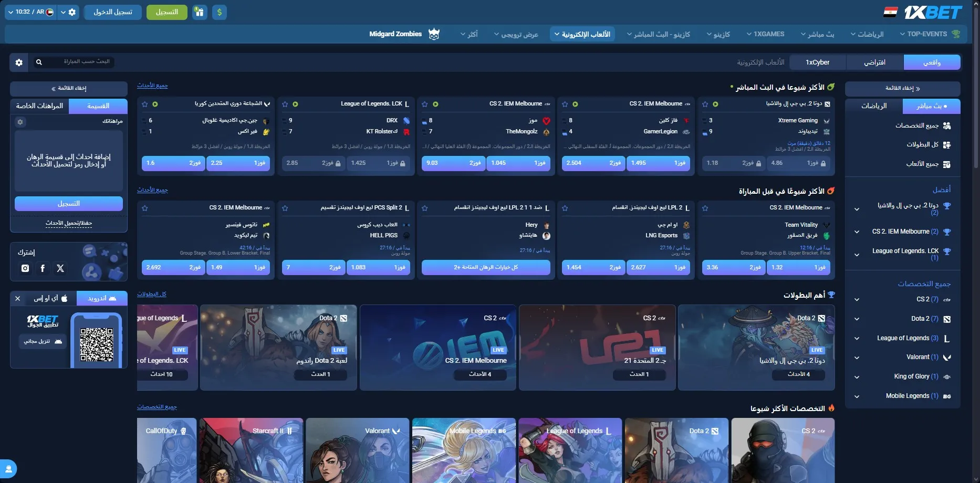The height and width of the screenshot is (483, 980).
Task: Select all disciplines sidebar icon
Action: point(947,126)
